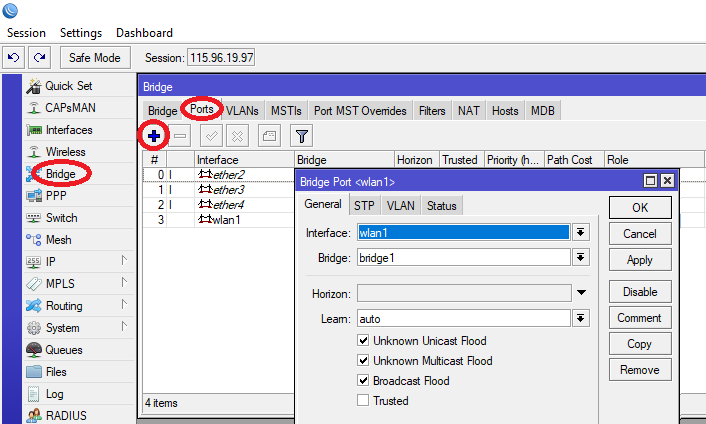Switch to the Filters tab
The width and height of the screenshot is (706, 424).
click(432, 111)
